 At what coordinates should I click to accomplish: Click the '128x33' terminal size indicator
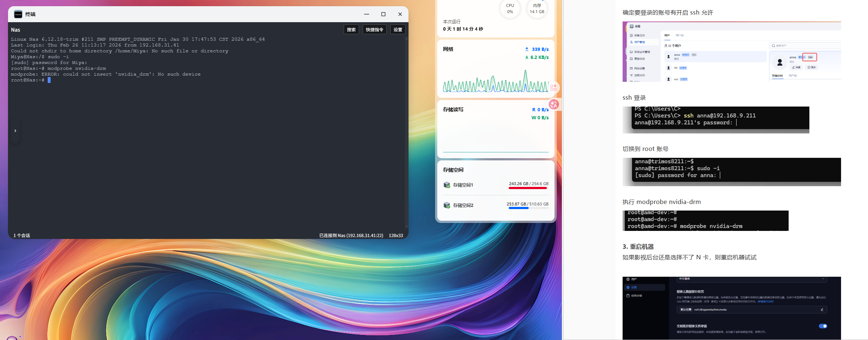coord(396,235)
